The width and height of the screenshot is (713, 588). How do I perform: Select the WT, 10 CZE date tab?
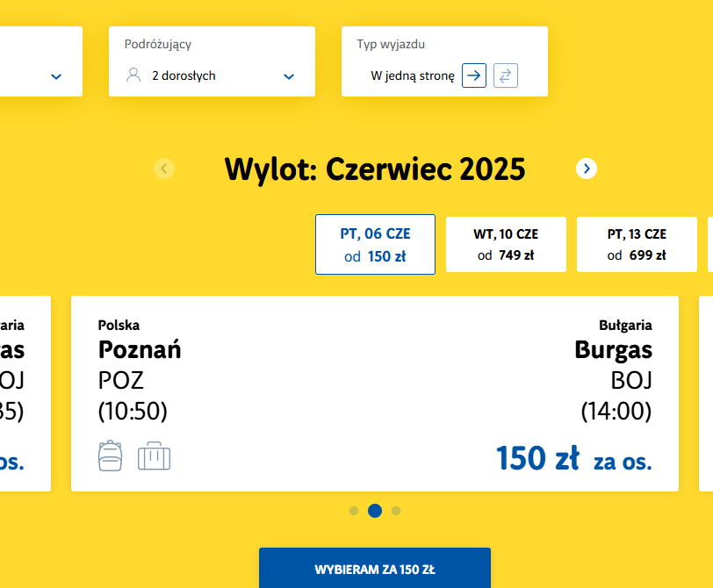tap(506, 245)
